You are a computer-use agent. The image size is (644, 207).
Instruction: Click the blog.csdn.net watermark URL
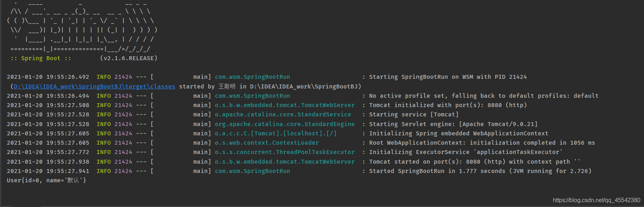596,200
